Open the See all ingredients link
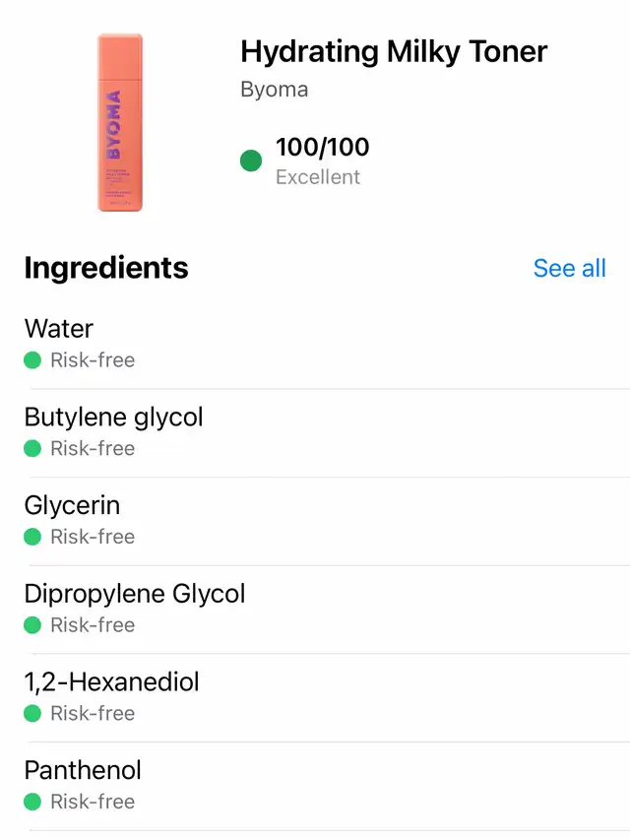630x840 pixels. coord(569,268)
